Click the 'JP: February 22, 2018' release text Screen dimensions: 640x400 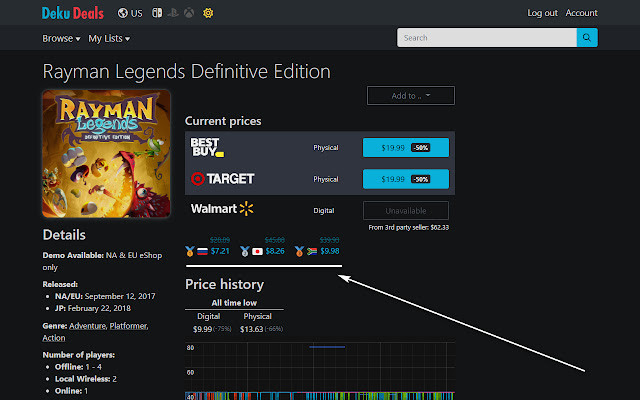click(x=93, y=308)
